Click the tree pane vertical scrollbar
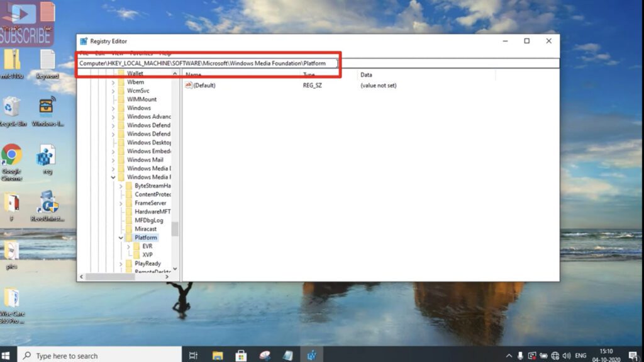 175,229
